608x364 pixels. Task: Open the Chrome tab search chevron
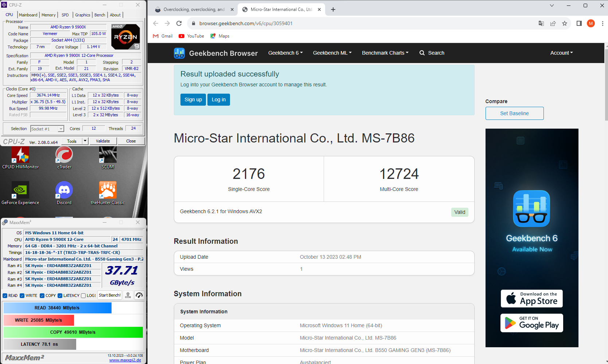(552, 5)
